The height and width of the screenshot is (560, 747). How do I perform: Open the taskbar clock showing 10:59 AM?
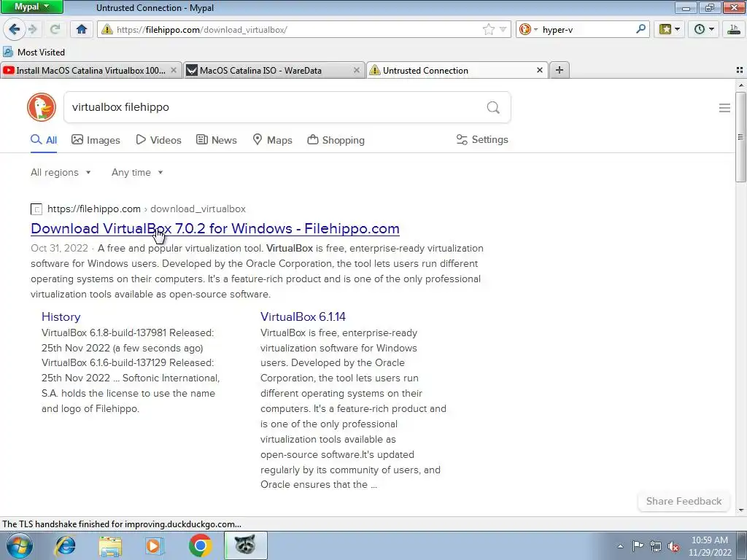[x=710, y=546]
